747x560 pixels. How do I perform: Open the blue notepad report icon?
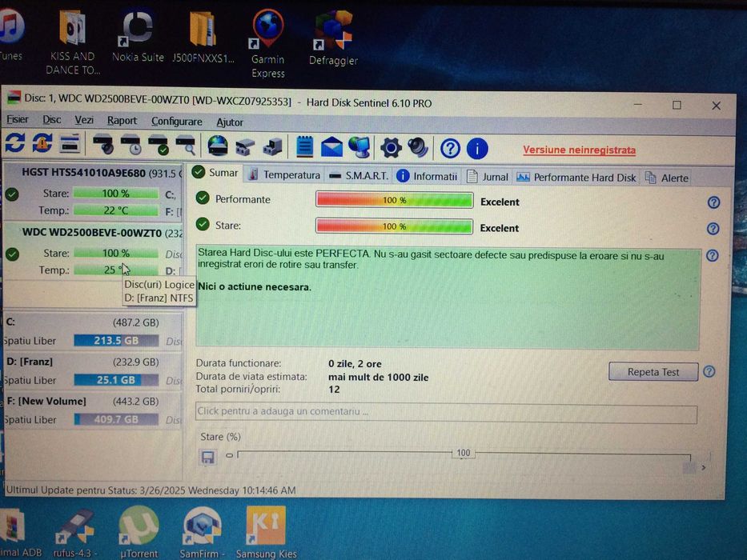[x=304, y=146]
